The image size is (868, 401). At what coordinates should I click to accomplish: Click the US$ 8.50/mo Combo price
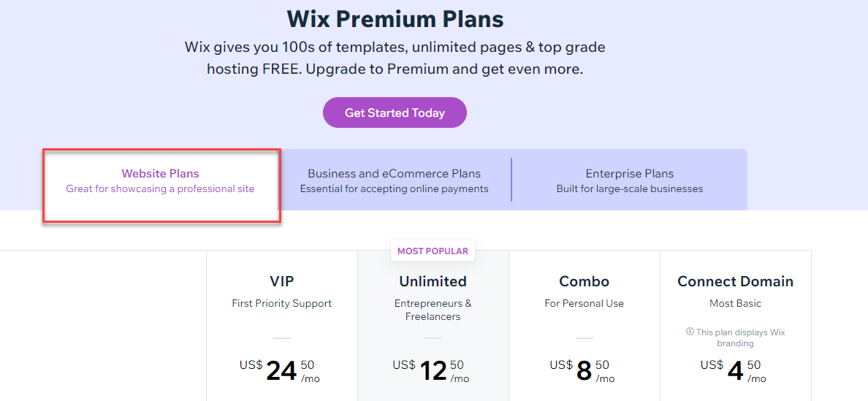point(584,370)
